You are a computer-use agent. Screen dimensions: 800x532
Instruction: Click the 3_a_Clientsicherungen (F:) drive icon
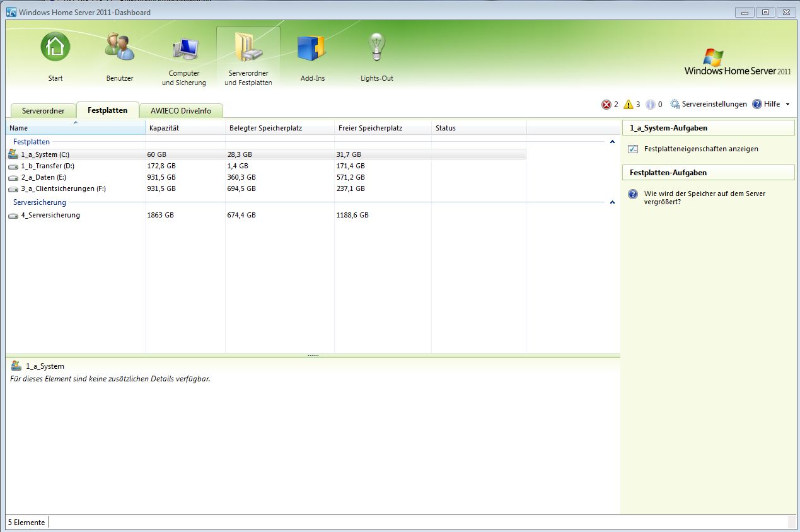tap(13, 189)
